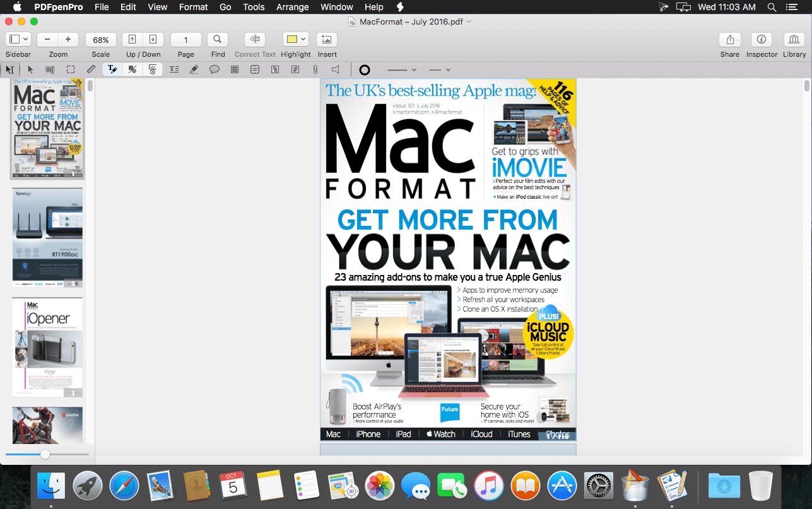Open the Arrange menu
This screenshot has height=509, width=812.
tap(292, 7)
